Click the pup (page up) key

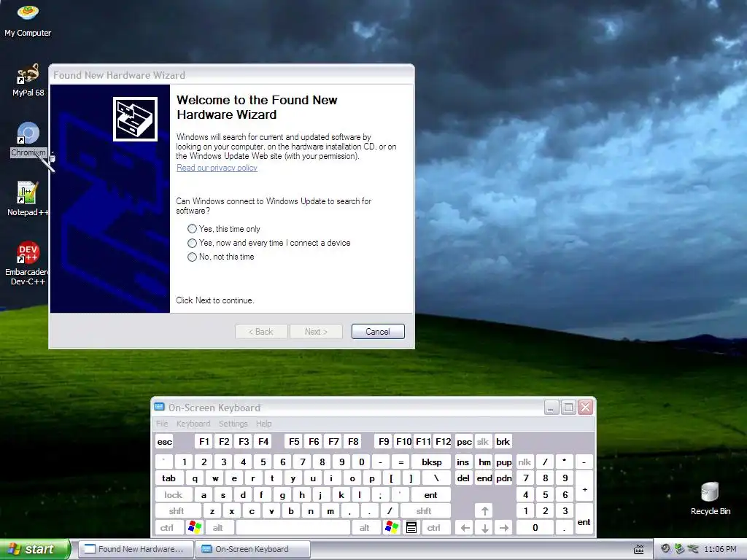point(503,462)
